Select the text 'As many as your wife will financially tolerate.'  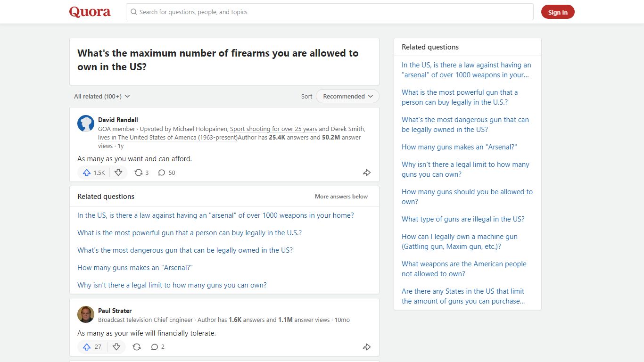pos(147,333)
